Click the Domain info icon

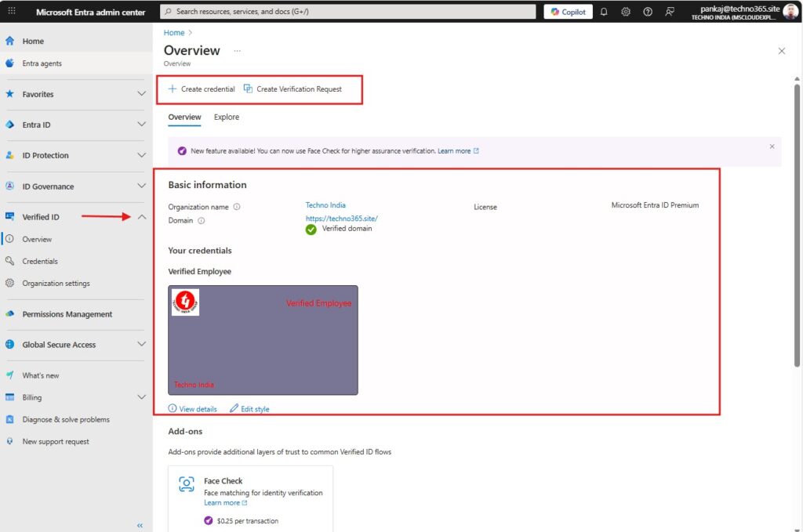tap(202, 221)
